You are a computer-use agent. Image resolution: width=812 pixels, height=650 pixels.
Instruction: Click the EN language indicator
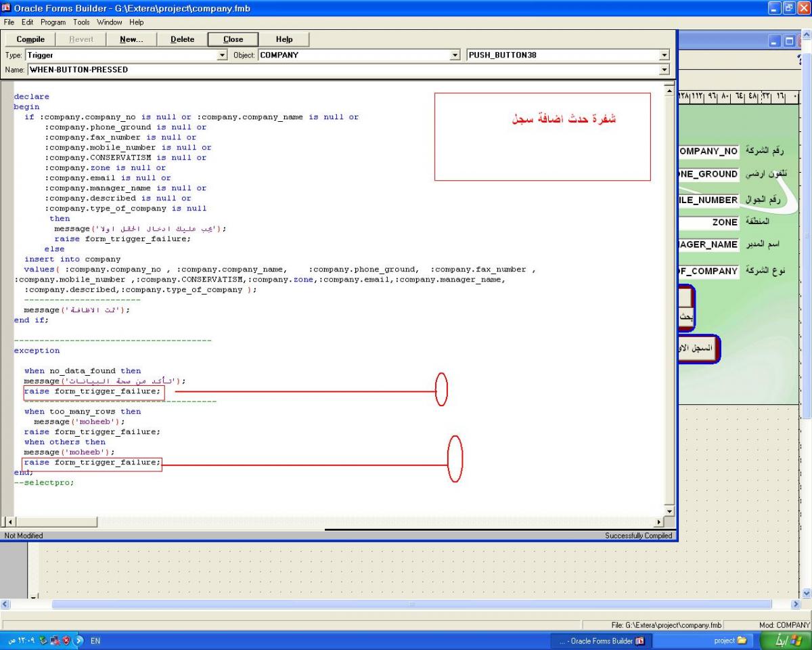[x=95, y=641]
